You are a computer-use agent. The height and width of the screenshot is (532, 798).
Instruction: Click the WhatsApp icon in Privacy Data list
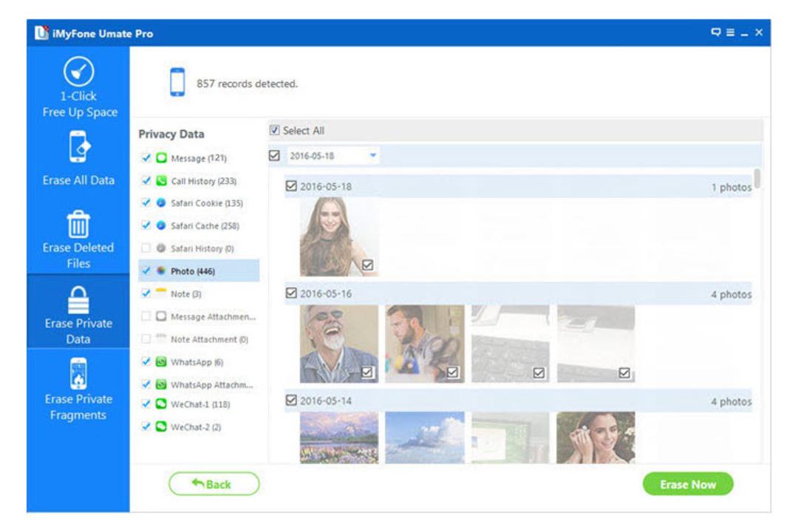[x=161, y=362]
